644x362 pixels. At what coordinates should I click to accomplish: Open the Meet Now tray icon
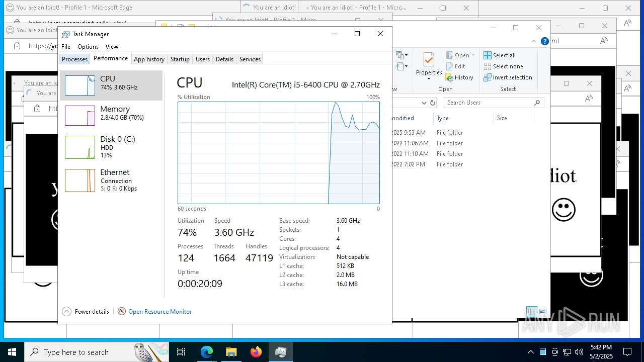555,352
